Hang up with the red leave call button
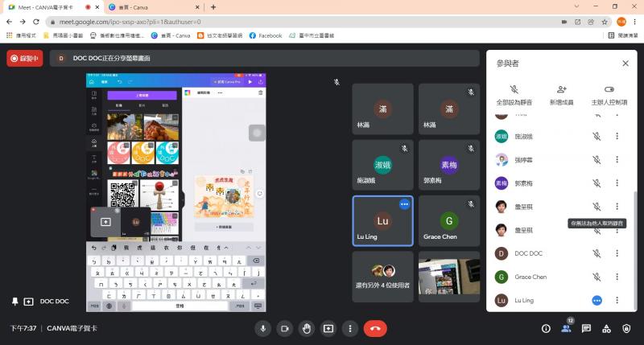 pyautogui.click(x=375, y=328)
